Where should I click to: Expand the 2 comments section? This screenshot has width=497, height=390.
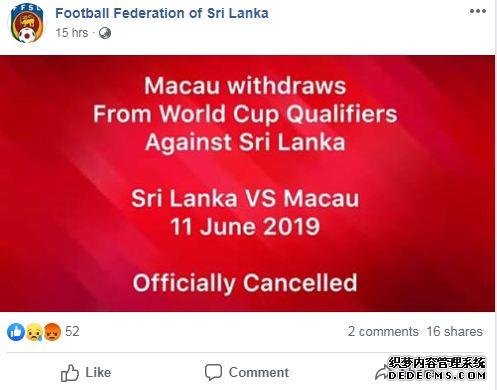coord(383,331)
